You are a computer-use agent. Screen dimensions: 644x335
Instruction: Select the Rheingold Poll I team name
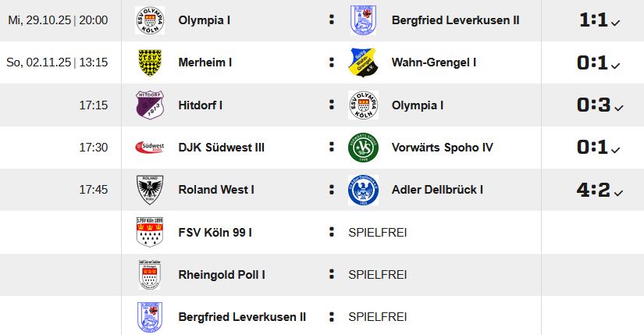[222, 274]
